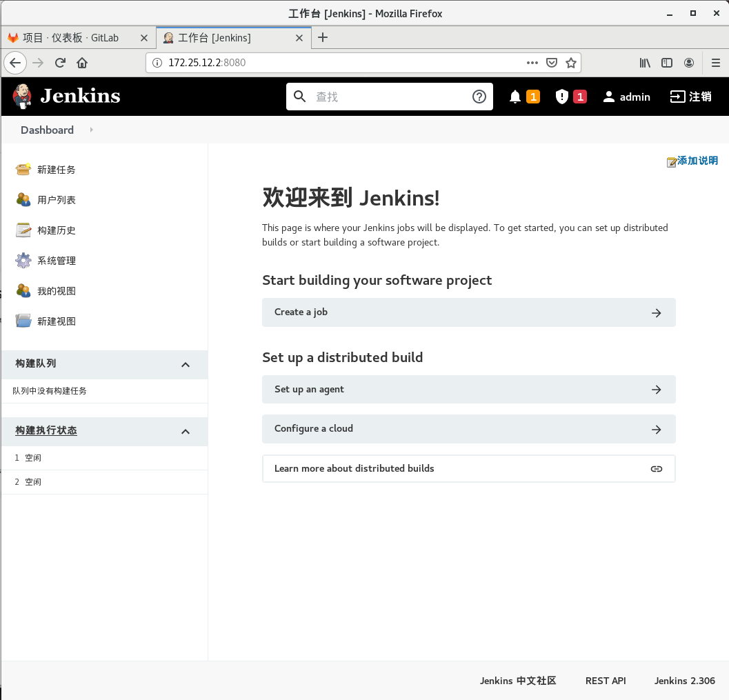Minimize the Firefox window
Image resolution: width=729 pixels, height=700 pixels.
pyautogui.click(x=670, y=14)
